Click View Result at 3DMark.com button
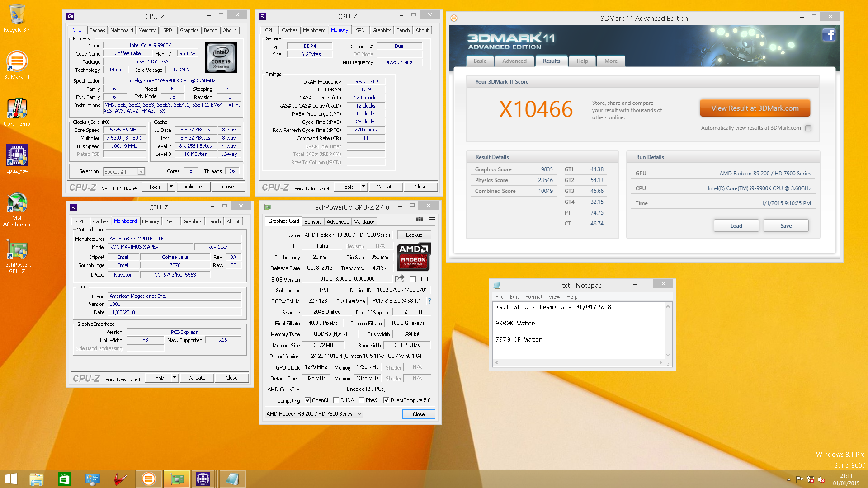868x488 pixels. [x=755, y=108]
